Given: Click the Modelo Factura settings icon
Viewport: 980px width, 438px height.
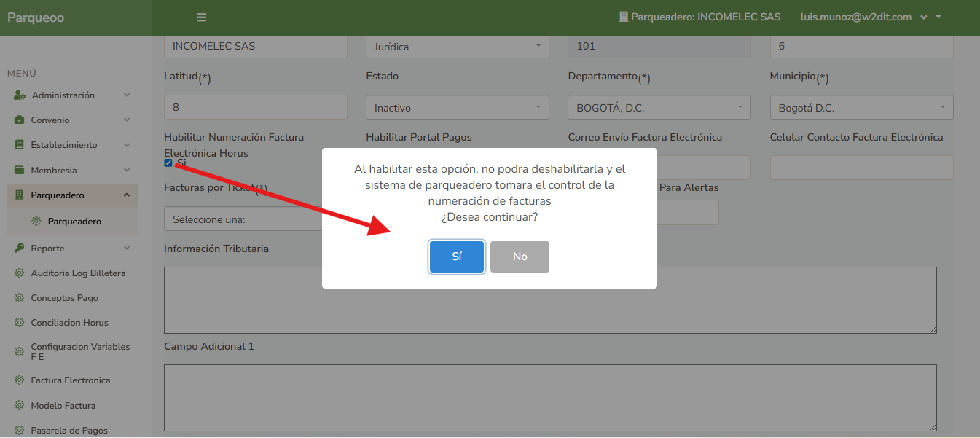Looking at the screenshot, I should [18, 405].
